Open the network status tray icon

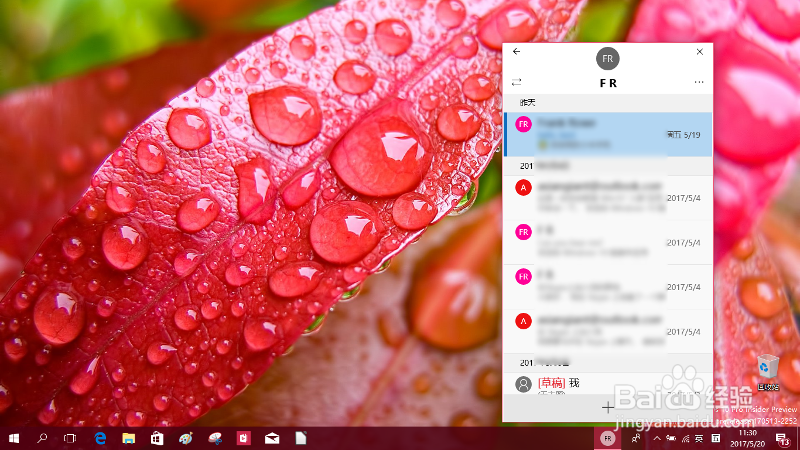686,438
